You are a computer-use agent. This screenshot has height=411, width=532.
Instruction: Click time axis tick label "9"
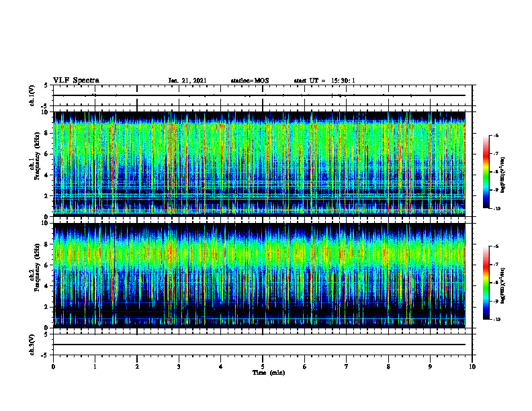coord(430,367)
